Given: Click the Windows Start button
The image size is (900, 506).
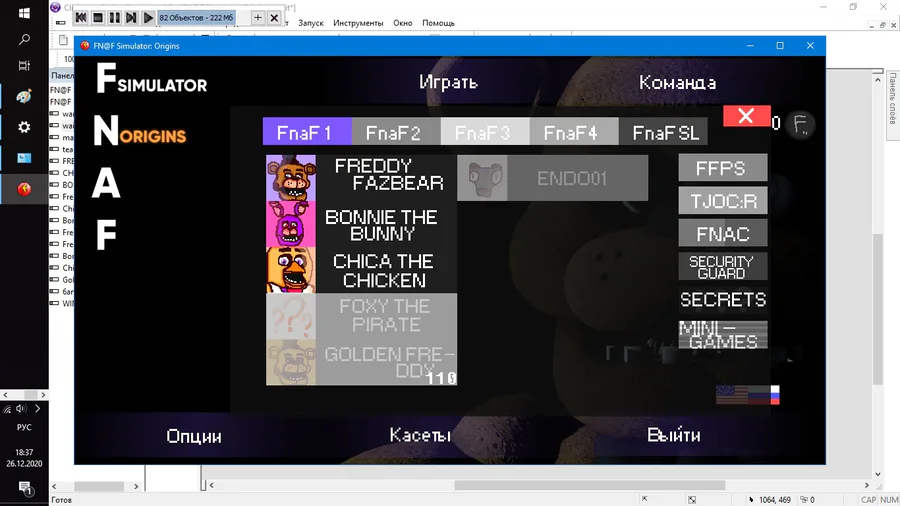Looking at the screenshot, I should pyautogui.click(x=24, y=13).
